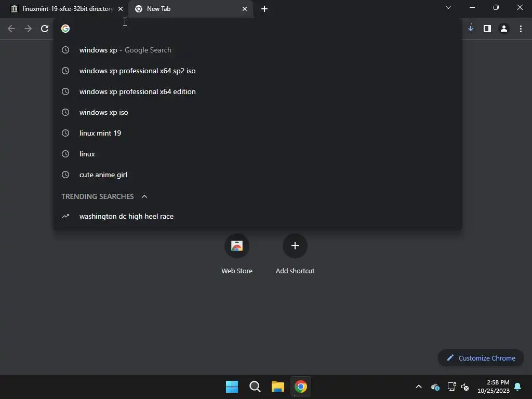Image resolution: width=532 pixels, height=399 pixels.
Task: Open the notifications bell icon
Action: (518, 387)
